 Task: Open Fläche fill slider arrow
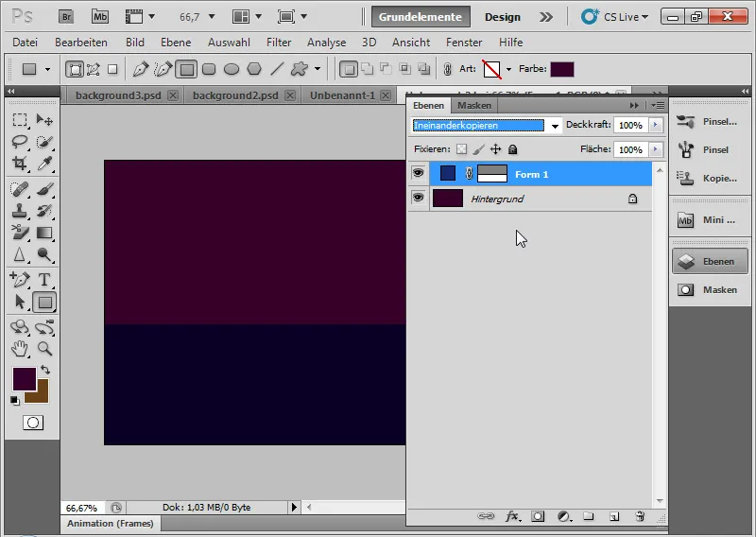click(x=655, y=149)
